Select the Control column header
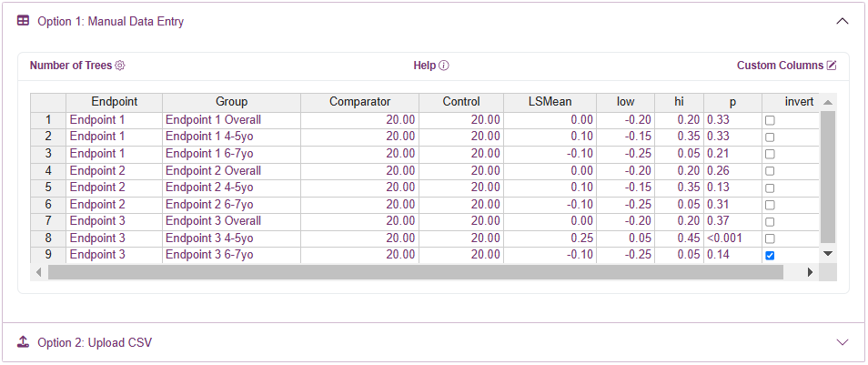Viewport: 868px width, 365px height. (x=461, y=102)
